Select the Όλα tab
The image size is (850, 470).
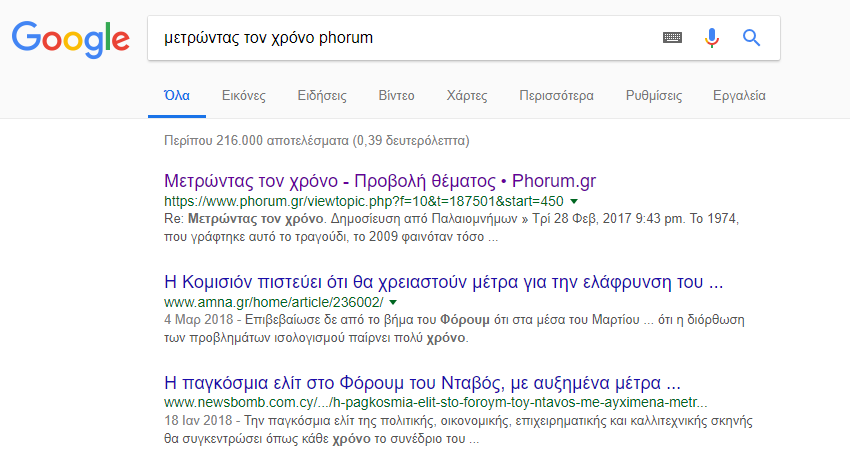pos(177,96)
